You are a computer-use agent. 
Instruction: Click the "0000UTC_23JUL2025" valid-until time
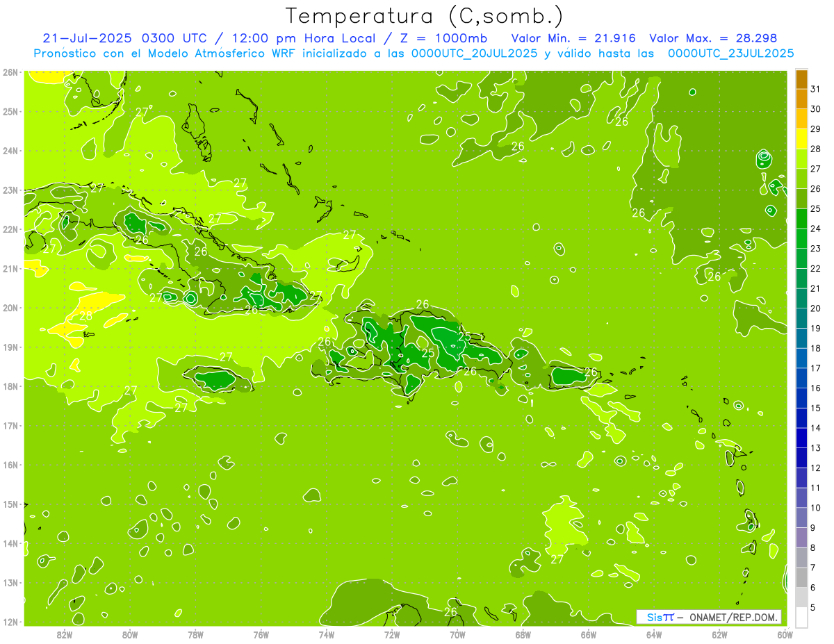pos(730,53)
